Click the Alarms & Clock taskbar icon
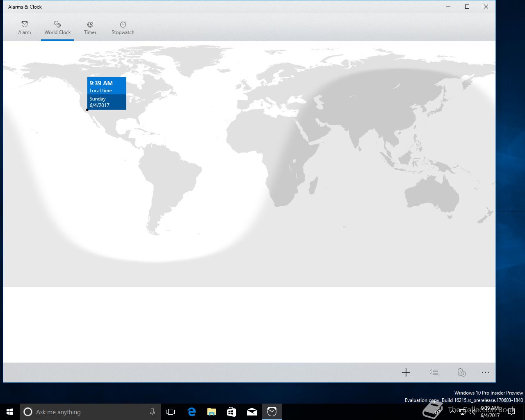The width and height of the screenshot is (525, 420). click(x=272, y=412)
